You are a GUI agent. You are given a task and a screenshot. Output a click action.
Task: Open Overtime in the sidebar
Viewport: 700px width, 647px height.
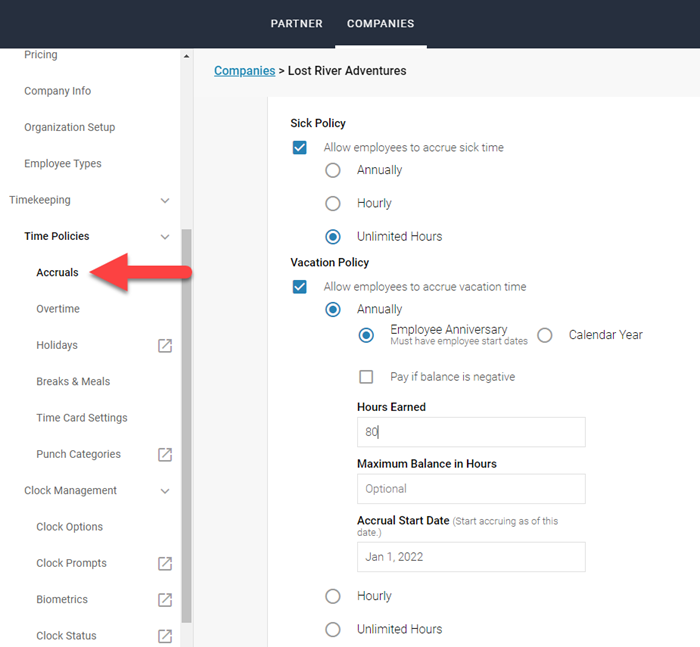point(58,309)
